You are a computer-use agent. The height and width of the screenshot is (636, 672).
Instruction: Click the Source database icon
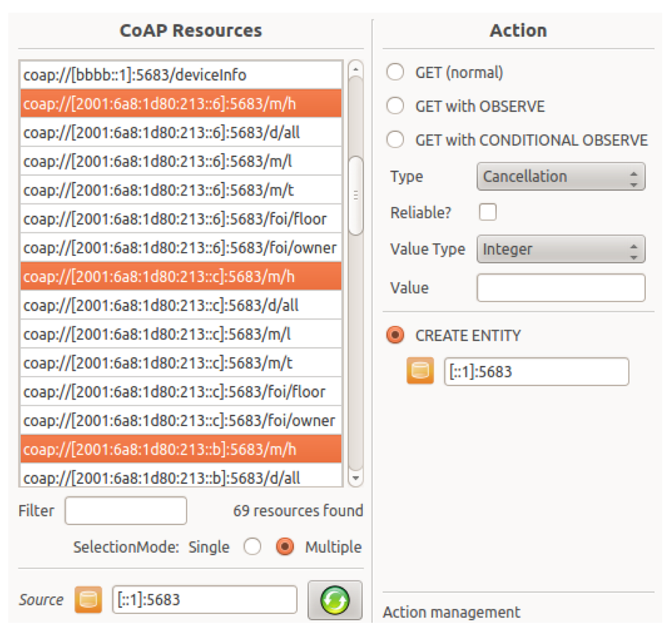pos(88,599)
